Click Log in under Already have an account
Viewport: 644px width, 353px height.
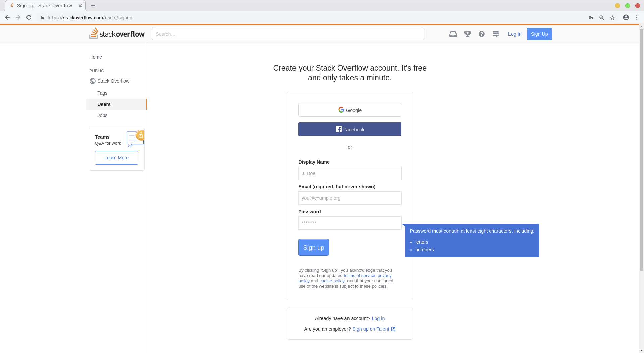point(378,318)
